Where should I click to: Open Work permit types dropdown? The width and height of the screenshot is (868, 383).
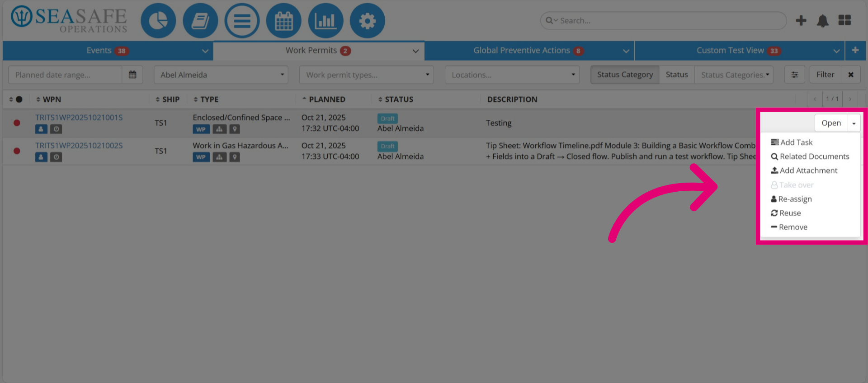(367, 75)
